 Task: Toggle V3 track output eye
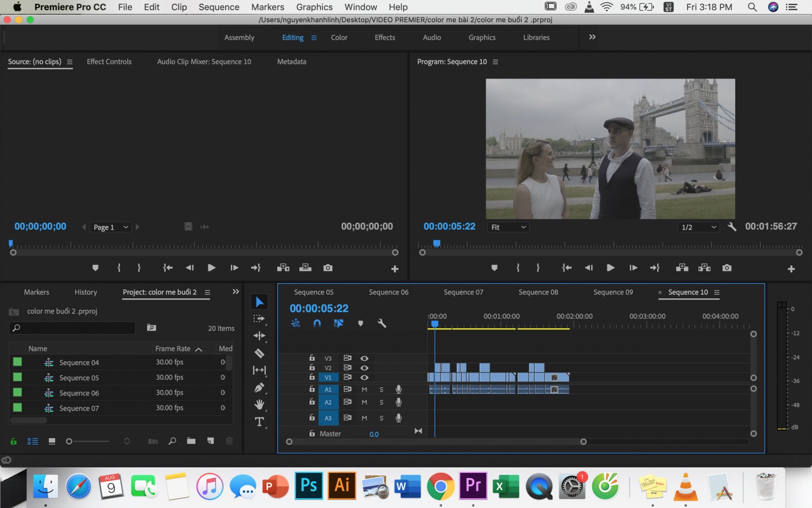[x=364, y=359]
